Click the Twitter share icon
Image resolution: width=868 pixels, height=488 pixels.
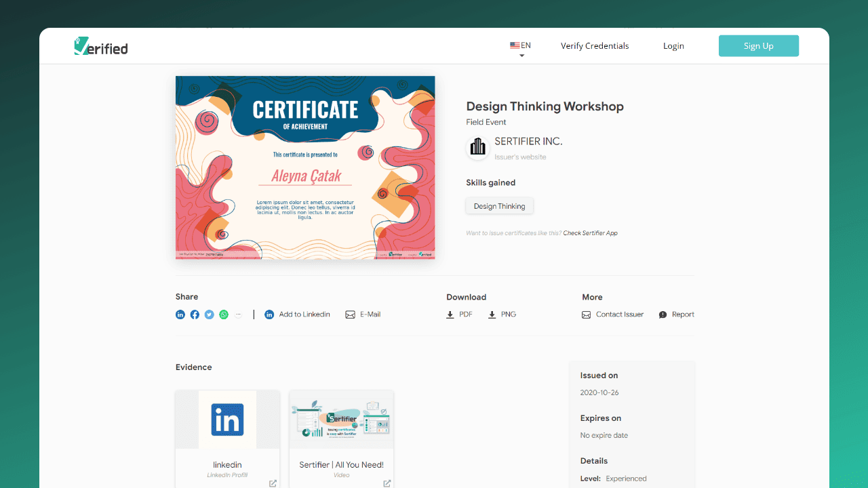coord(210,314)
